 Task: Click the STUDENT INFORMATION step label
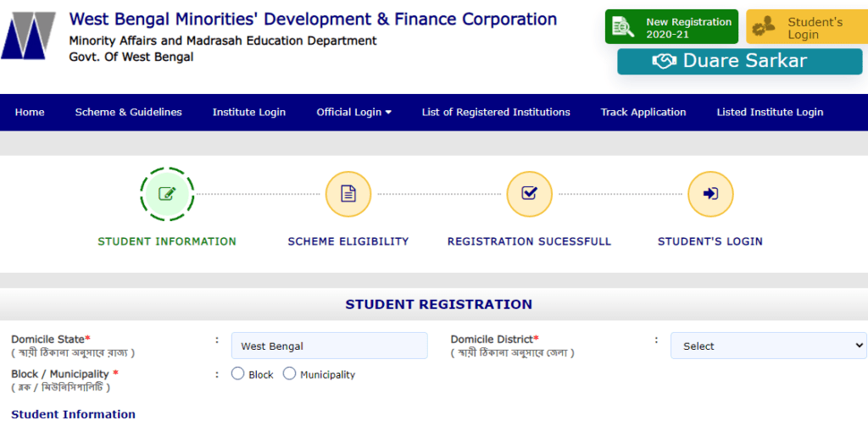coord(167,241)
